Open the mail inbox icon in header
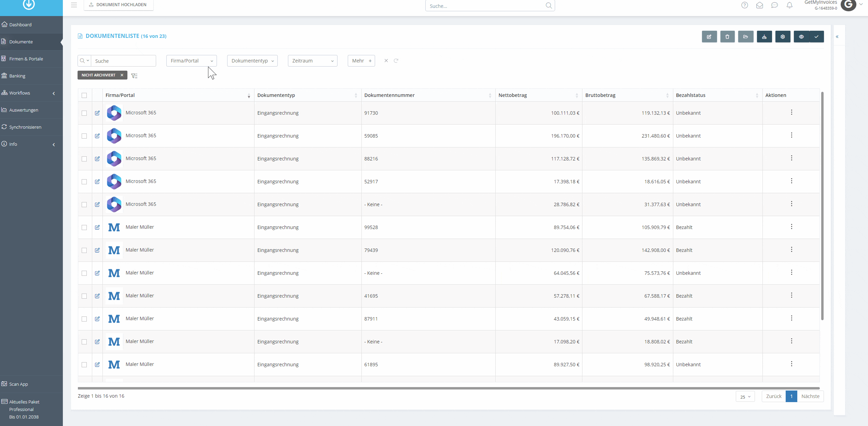 (x=760, y=5)
